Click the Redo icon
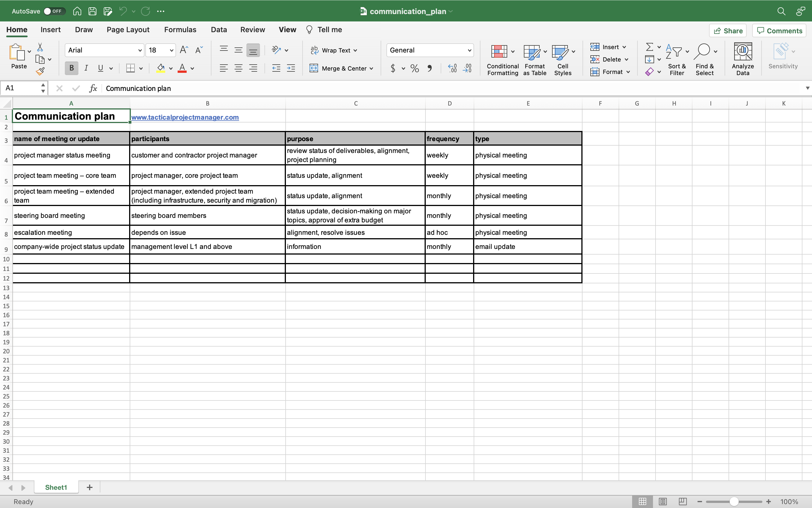Screen dimensions: 812x508 coord(145,11)
